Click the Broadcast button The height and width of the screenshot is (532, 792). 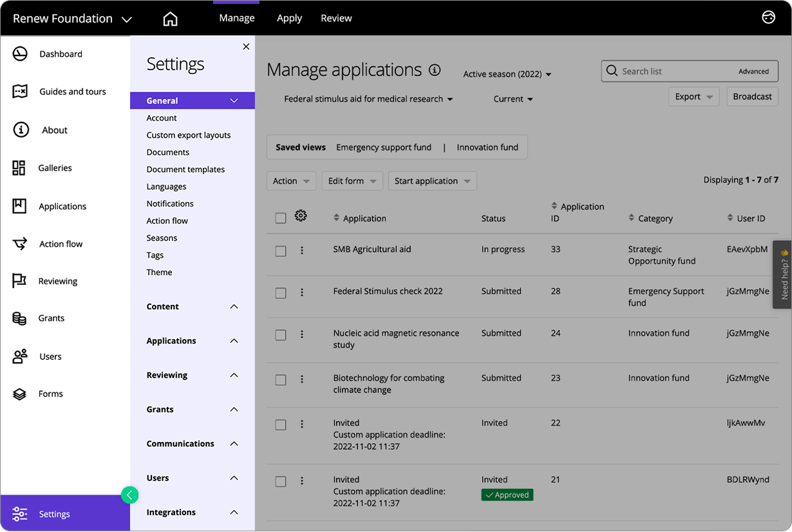click(x=752, y=96)
